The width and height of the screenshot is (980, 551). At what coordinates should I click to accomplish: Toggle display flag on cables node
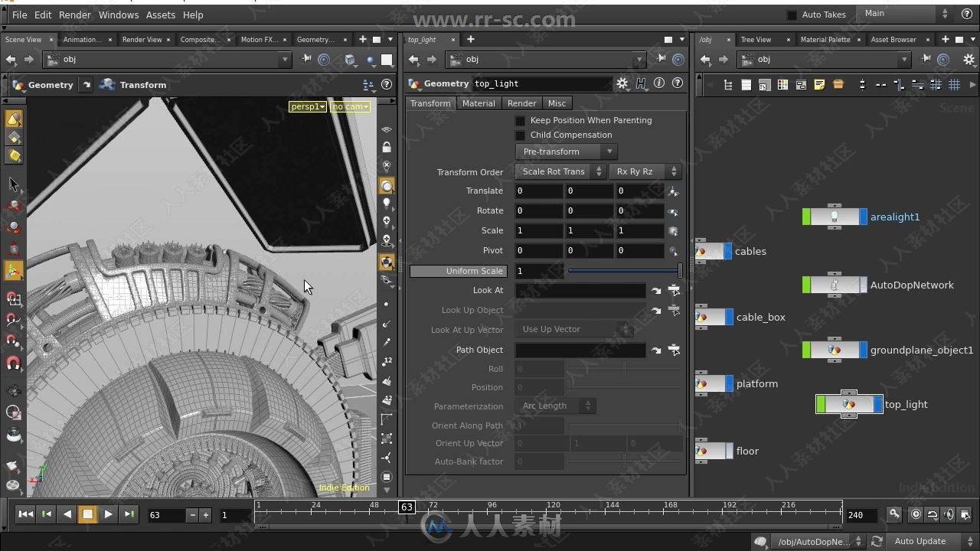728,251
